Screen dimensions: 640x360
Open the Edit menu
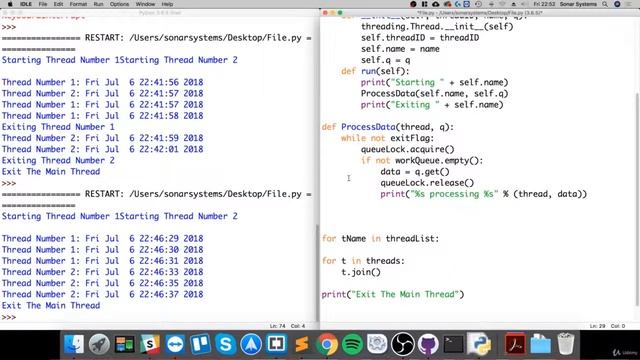tap(58, 4)
